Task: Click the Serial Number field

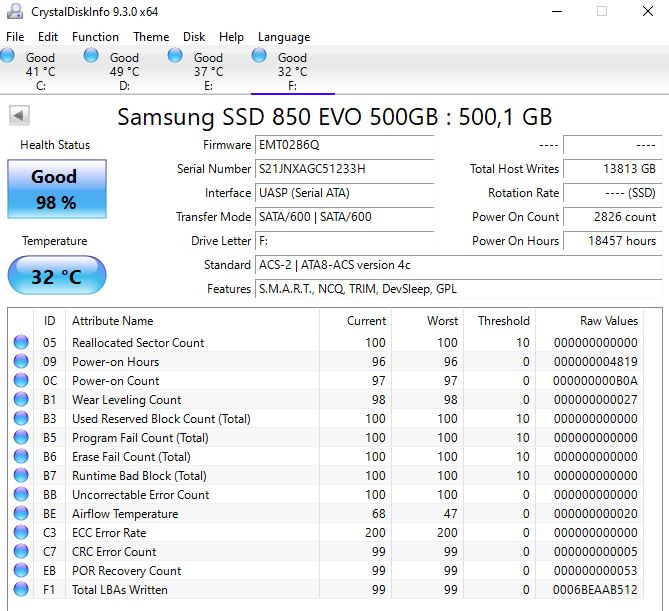Action: point(345,169)
